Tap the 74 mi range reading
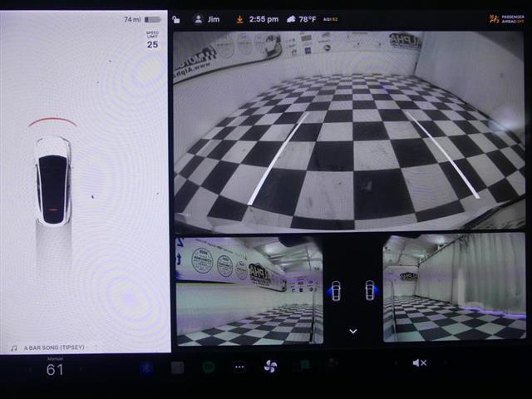The height and width of the screenshot is (399, 532). point(132,20)
